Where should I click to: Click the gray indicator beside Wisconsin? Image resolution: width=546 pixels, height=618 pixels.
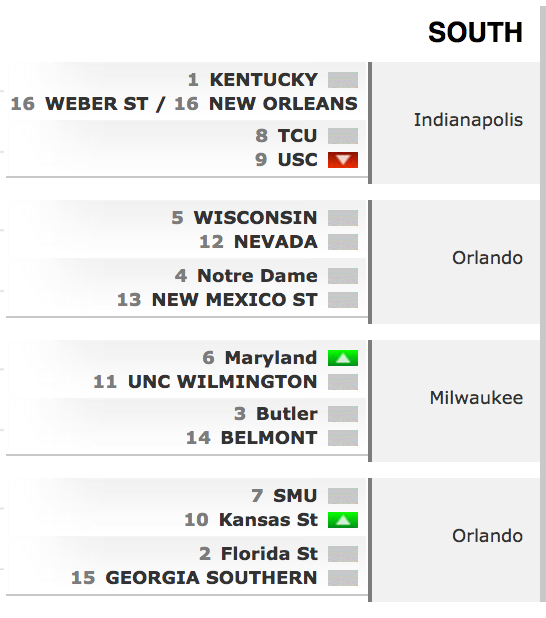(343, 218)
